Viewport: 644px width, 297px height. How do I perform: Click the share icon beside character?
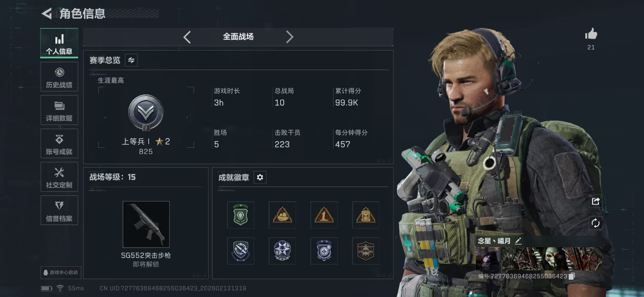tap(595, 201)
